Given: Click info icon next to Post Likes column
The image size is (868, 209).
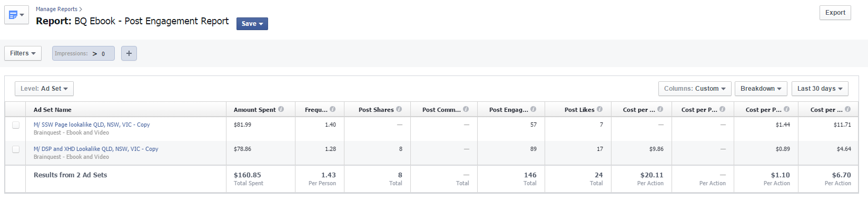Looking at the screenshot, I should tap(599, 109).
